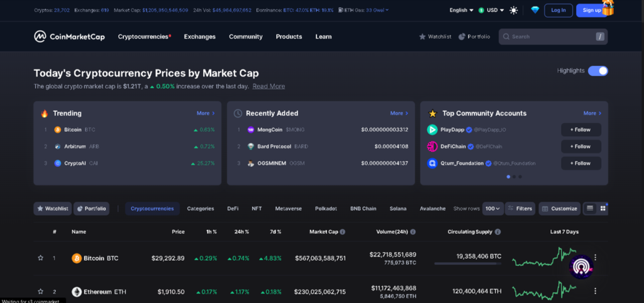Expand More in Top Community Accounts
Image resolution: width=644 pixels, height=303 pixels.
pos(592,113)
